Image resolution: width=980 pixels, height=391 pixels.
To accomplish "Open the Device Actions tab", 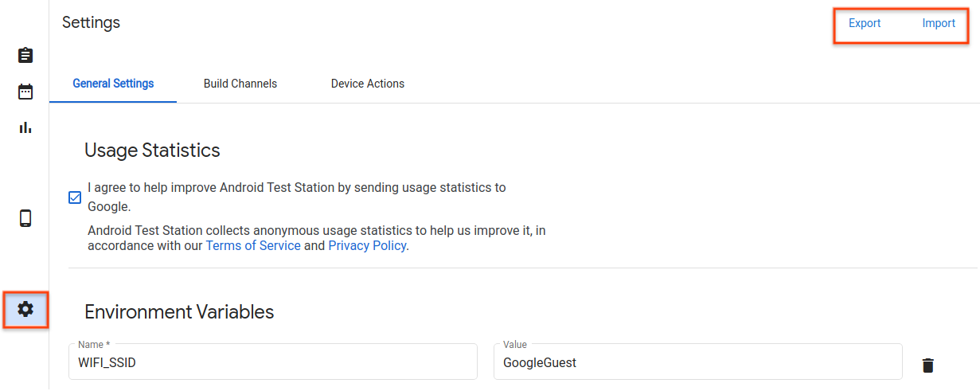I will (x=368, y=84).
